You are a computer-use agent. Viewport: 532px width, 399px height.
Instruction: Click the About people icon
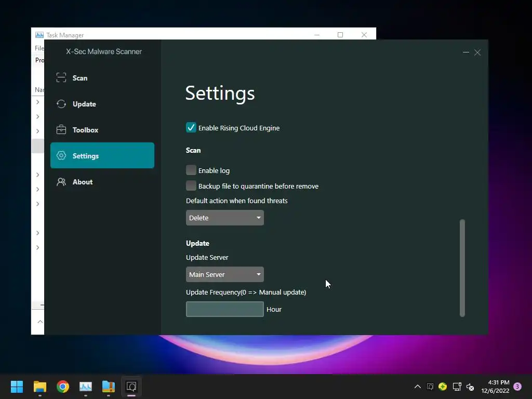coord(61,182)
